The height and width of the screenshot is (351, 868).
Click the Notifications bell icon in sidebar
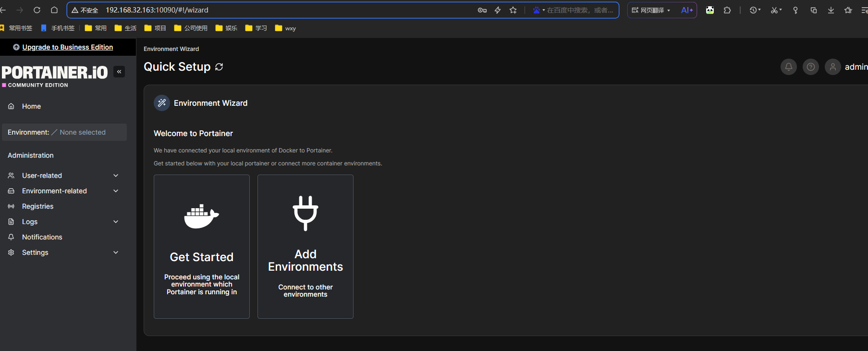pos(11,237)
